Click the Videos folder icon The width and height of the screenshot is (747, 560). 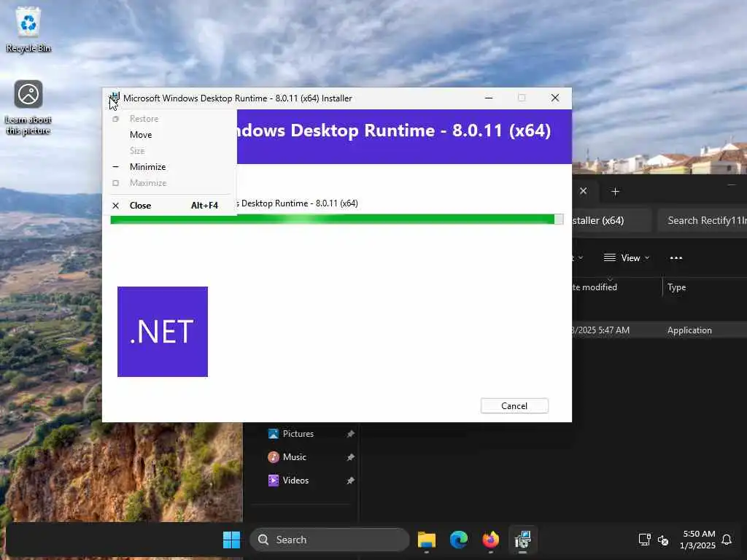(273, 481)
